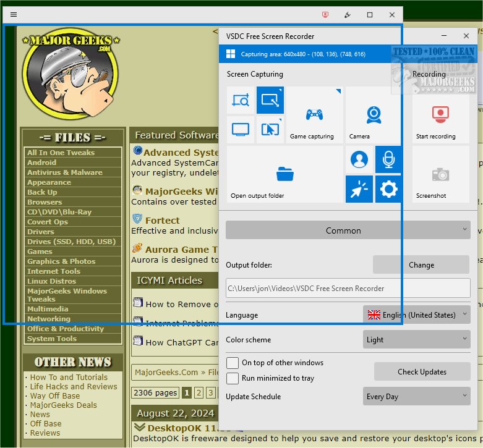Select the capture window with cursor icon
The height and width of the screenshot is (448, 483).
coord(270,130)
